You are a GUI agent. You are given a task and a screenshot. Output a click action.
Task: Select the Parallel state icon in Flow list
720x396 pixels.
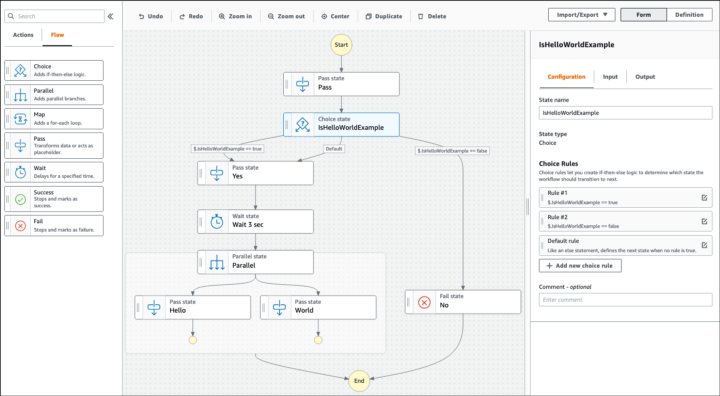coord(20,95)
